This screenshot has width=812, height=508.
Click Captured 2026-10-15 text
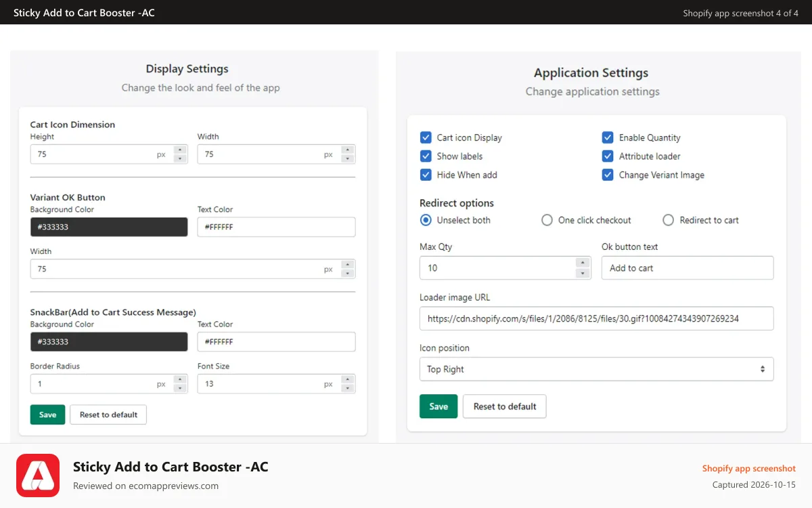pyautogui.click(x=754, y=485)
